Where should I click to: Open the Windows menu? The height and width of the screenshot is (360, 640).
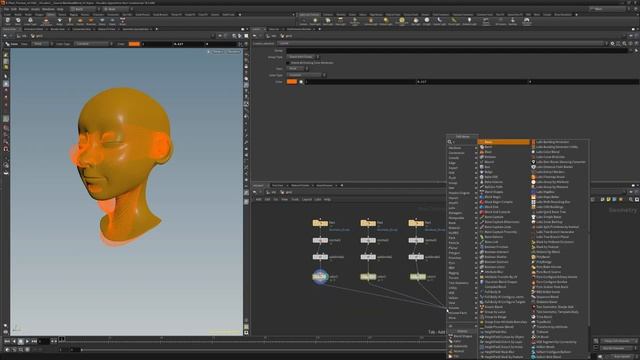click(x=48, y=9)
